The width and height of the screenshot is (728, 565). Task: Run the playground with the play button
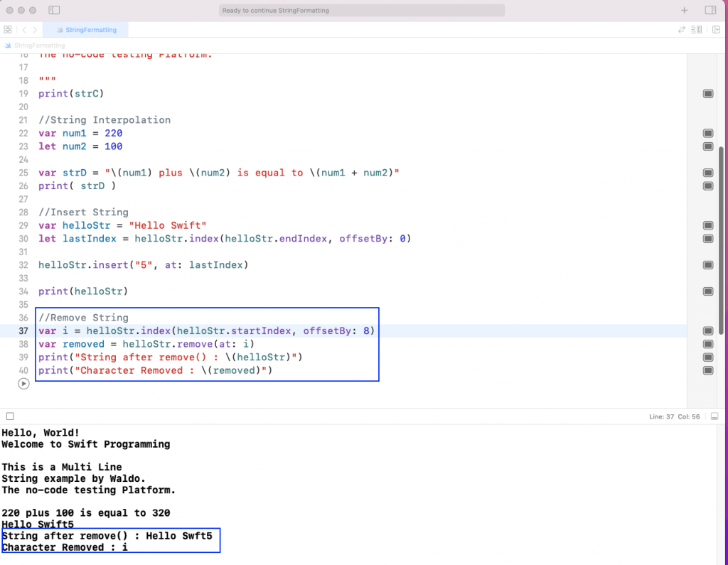[23, 383]
